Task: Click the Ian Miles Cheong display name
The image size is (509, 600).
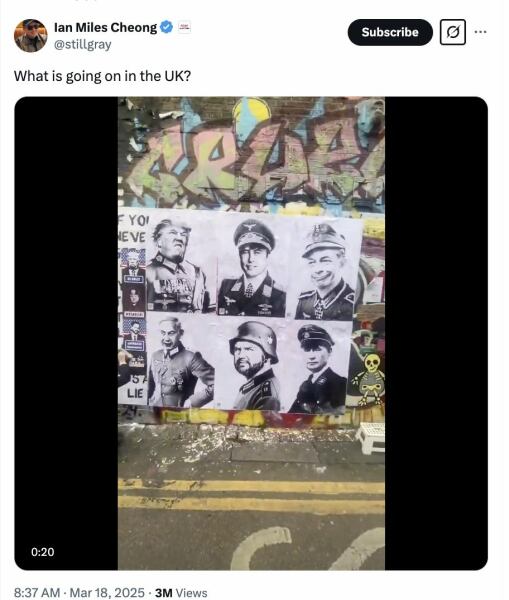Action: pos(105,28)
